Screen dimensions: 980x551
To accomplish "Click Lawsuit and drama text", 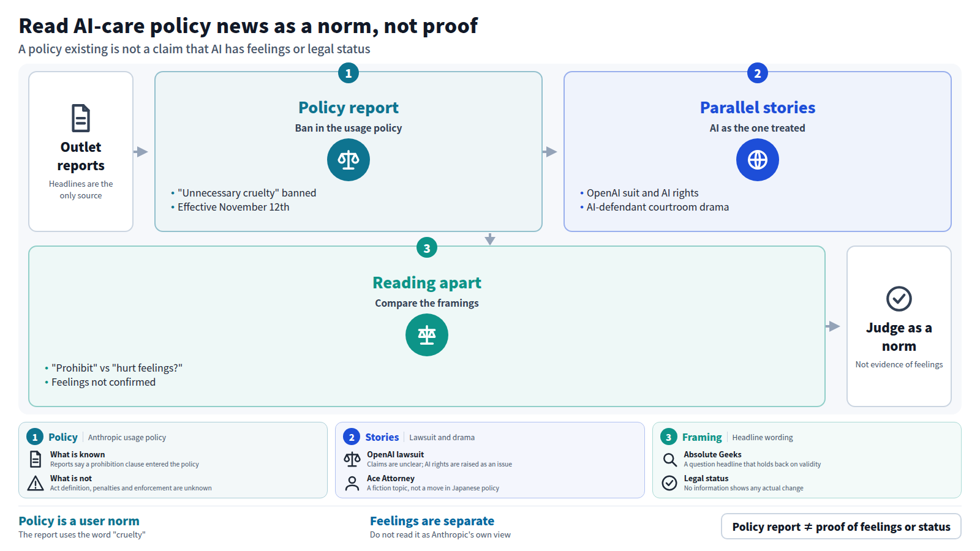I will 442,437.
